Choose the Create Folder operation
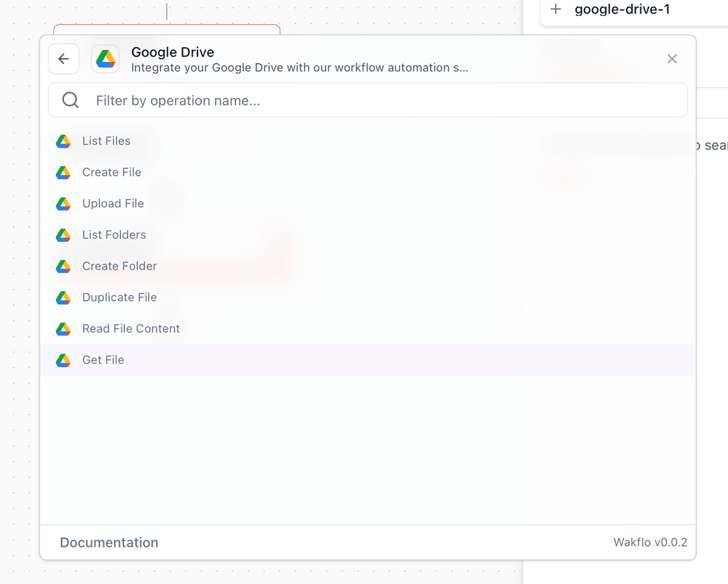The width and height of the screenshot is (728, 584). click(x=119, y=266)
